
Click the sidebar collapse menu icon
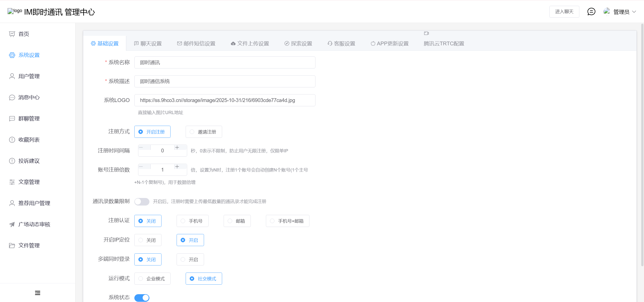pos(37,293)
